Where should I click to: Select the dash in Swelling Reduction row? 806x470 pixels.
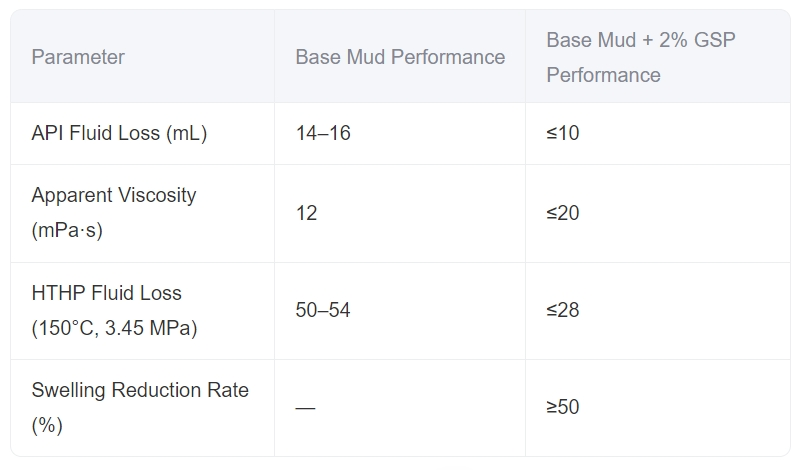point(305,408)
